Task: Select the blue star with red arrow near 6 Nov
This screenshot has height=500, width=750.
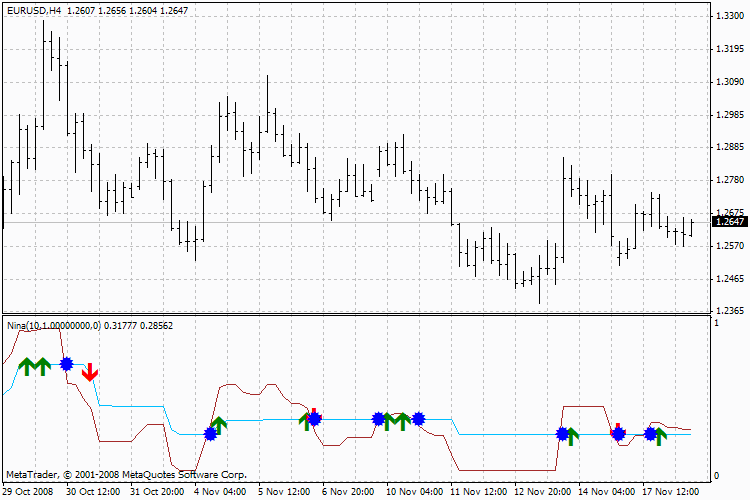Action: [x=314, y=419]
